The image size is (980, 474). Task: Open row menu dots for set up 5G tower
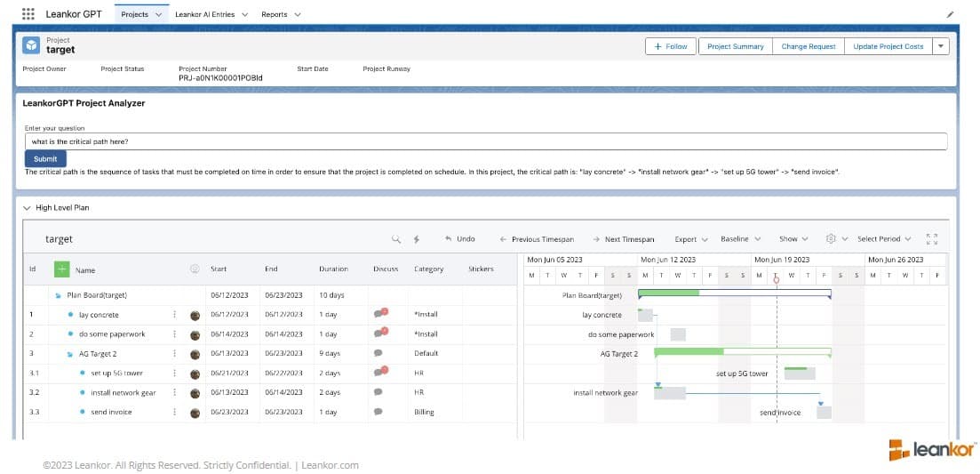pyautogui.click(x=174, y=374)
